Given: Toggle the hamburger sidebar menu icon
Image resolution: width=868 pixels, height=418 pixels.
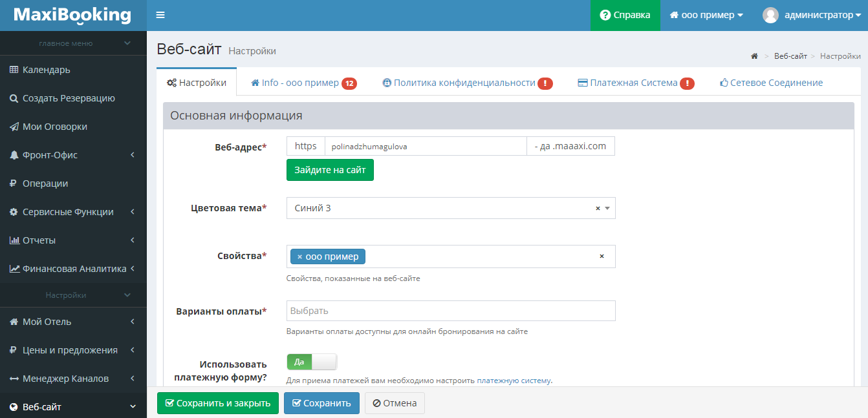Looking at the screenshot, I should click(160, 15).
